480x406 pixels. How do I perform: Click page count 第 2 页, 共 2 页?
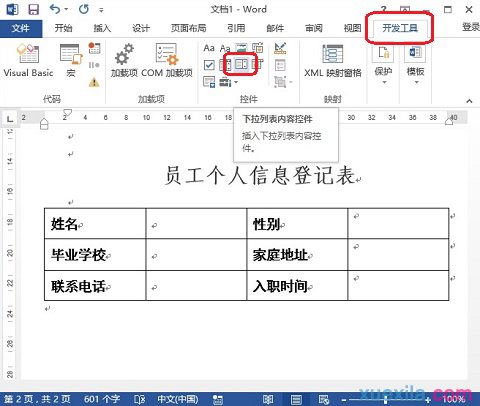[37, 399]
